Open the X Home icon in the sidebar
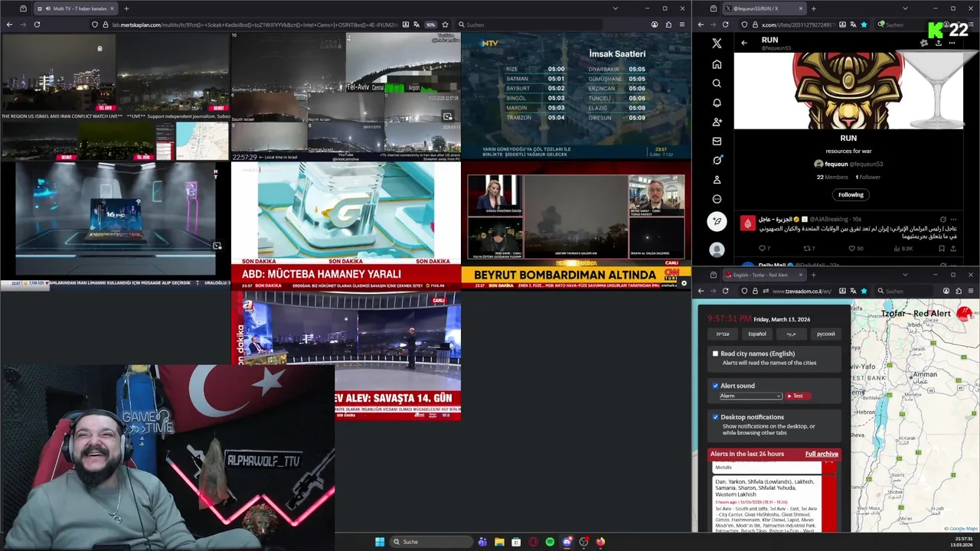 [x=717, y=64]
